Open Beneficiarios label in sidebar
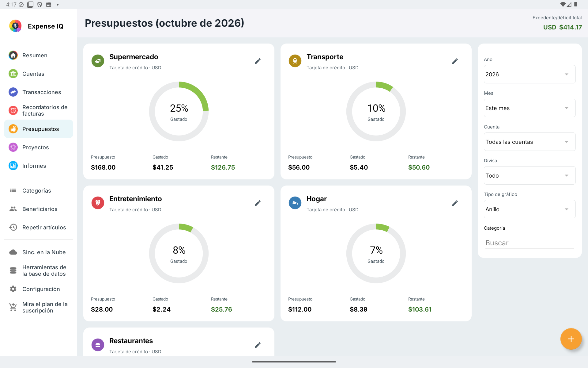 click(40, 209)
